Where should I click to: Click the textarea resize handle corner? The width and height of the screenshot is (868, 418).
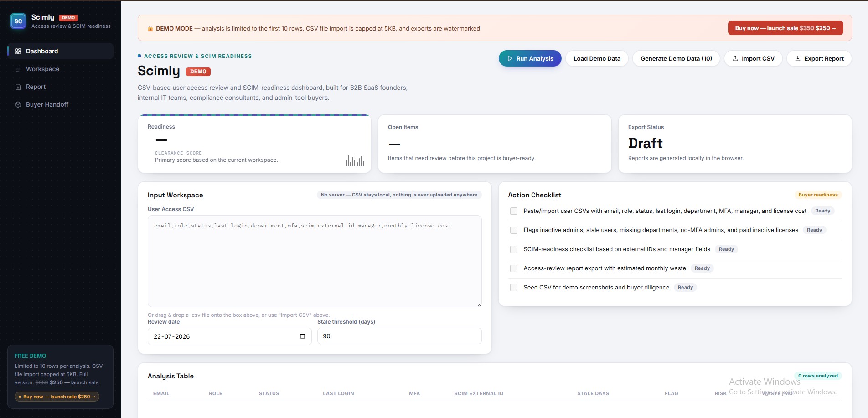[x=479, y=304]
